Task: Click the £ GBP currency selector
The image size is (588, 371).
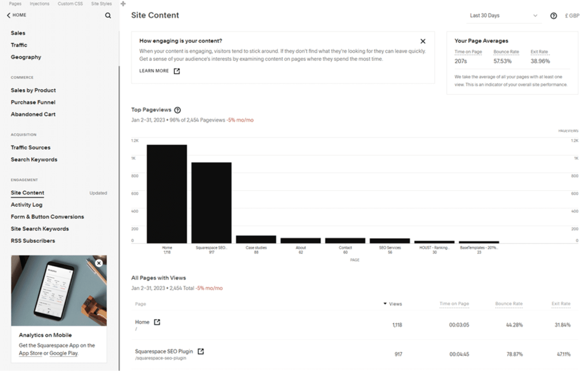Action: pyautogui.click(x=572, y=16)
